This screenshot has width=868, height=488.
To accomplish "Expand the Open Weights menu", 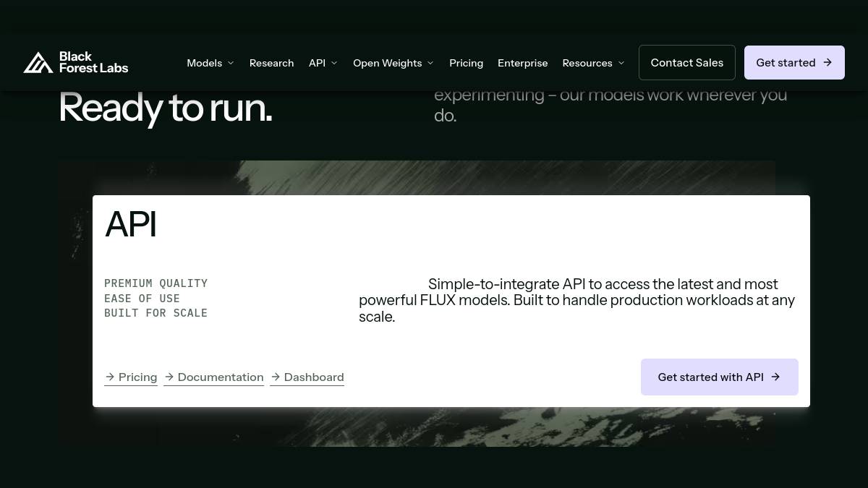I will click(393, 63).
